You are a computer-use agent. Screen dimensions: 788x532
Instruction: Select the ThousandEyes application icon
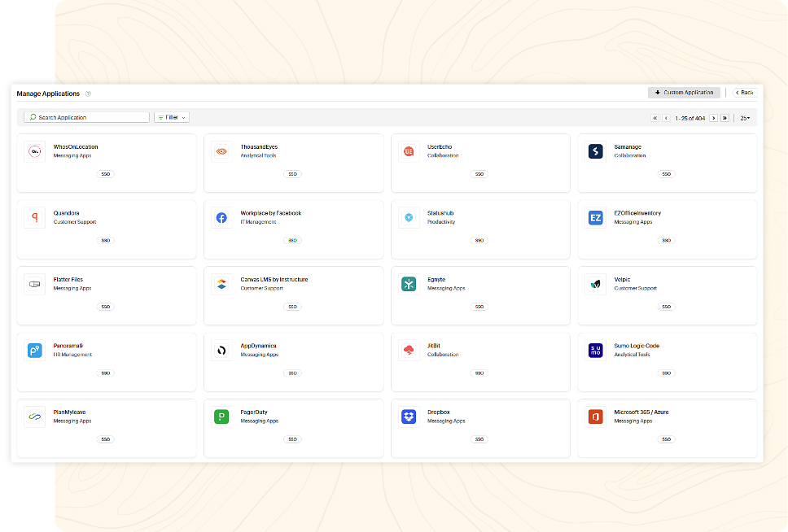(x=221, y=150)
